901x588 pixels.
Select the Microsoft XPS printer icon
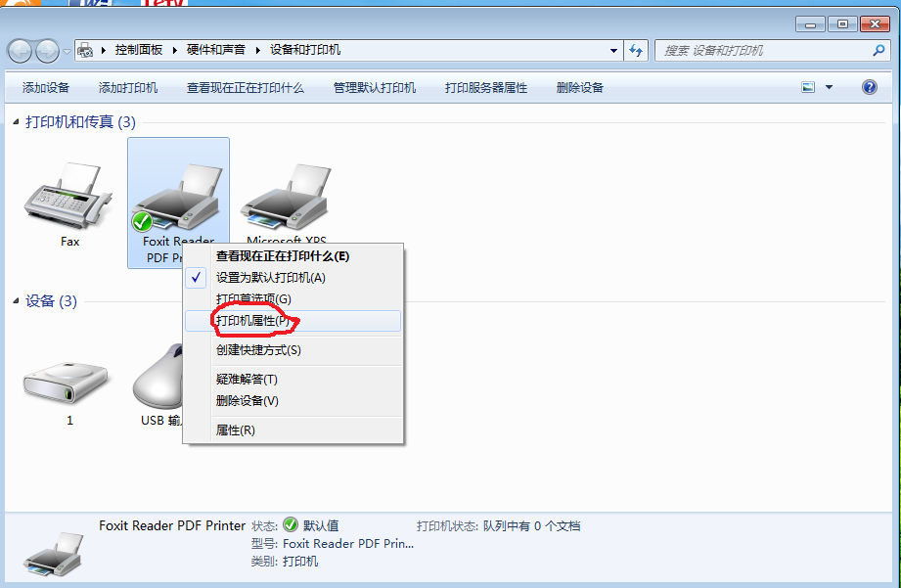coord(286,196)
